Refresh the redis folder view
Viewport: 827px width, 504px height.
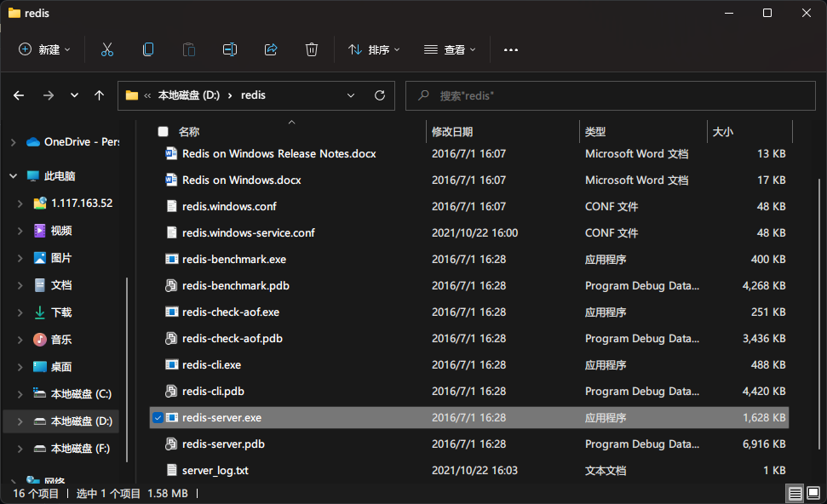[x=380, y=95]
